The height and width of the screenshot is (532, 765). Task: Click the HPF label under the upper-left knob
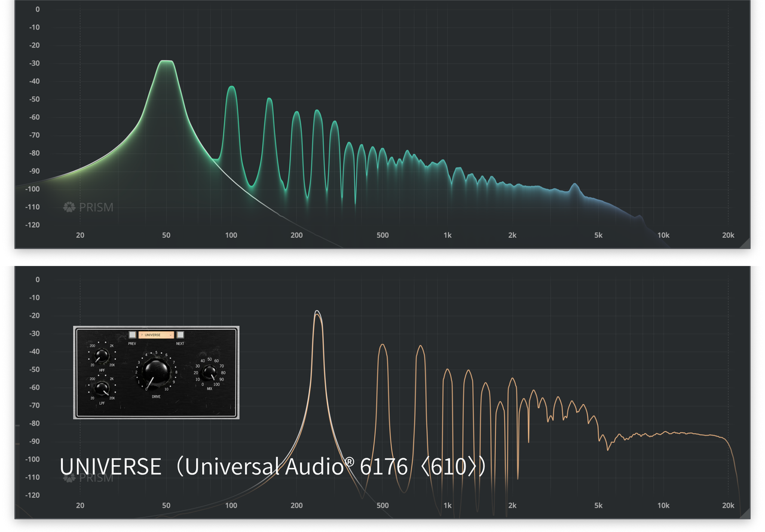[x=102, y=371]
